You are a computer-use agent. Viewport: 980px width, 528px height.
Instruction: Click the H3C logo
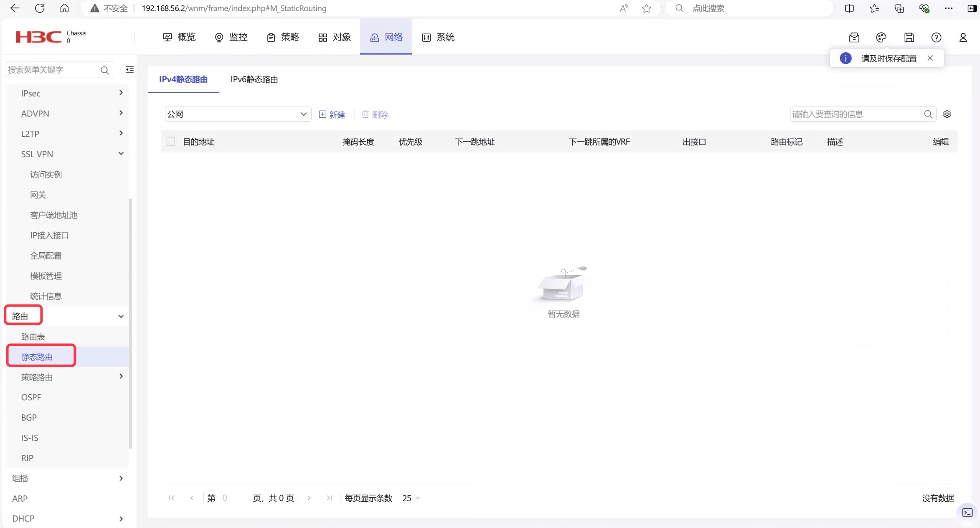39,37
